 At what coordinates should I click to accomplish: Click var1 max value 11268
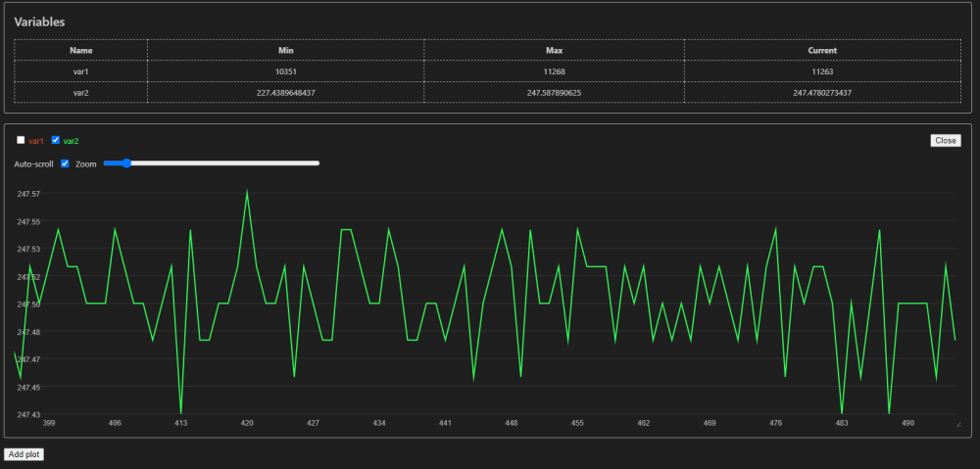coord(554,71)
